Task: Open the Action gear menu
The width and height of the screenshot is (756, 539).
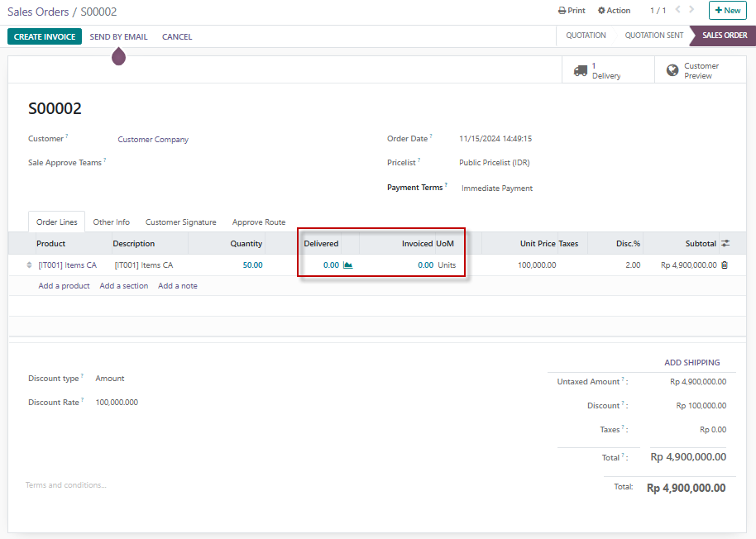Action: tap(614, 11)
